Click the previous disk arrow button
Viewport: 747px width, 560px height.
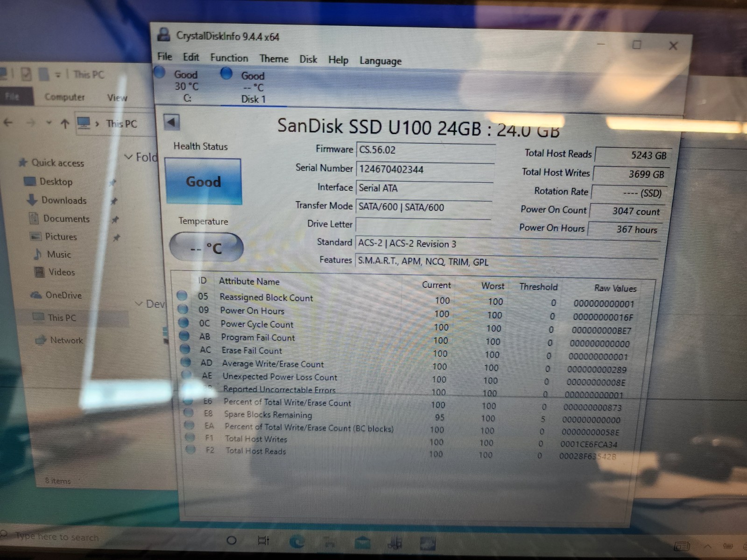click(x=172, y=122)
